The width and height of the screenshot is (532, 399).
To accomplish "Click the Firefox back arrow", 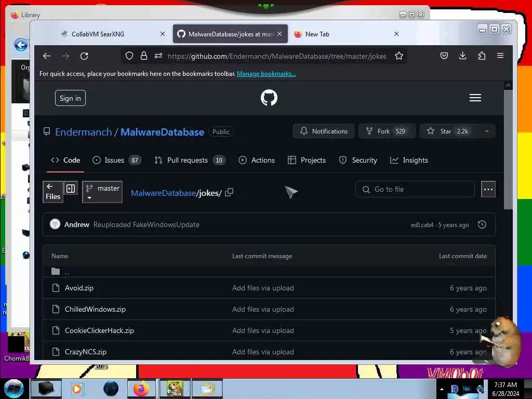I will (x=47, y=56).
